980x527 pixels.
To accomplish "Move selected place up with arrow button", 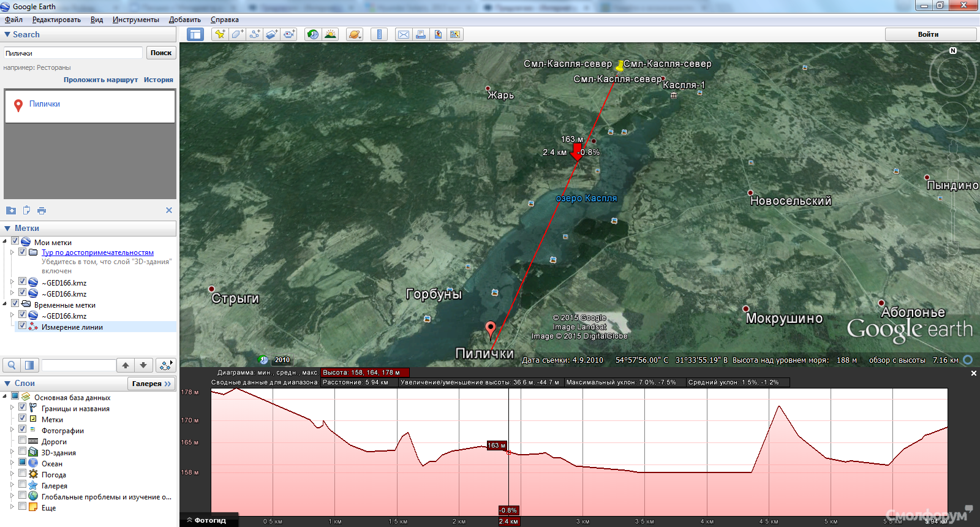I will coord(126,365).
